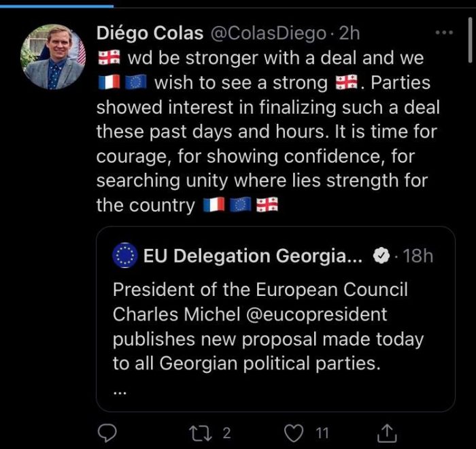Screen dimensions: 476x449
Task: Click the share upload icon
Action: point(386,432)
